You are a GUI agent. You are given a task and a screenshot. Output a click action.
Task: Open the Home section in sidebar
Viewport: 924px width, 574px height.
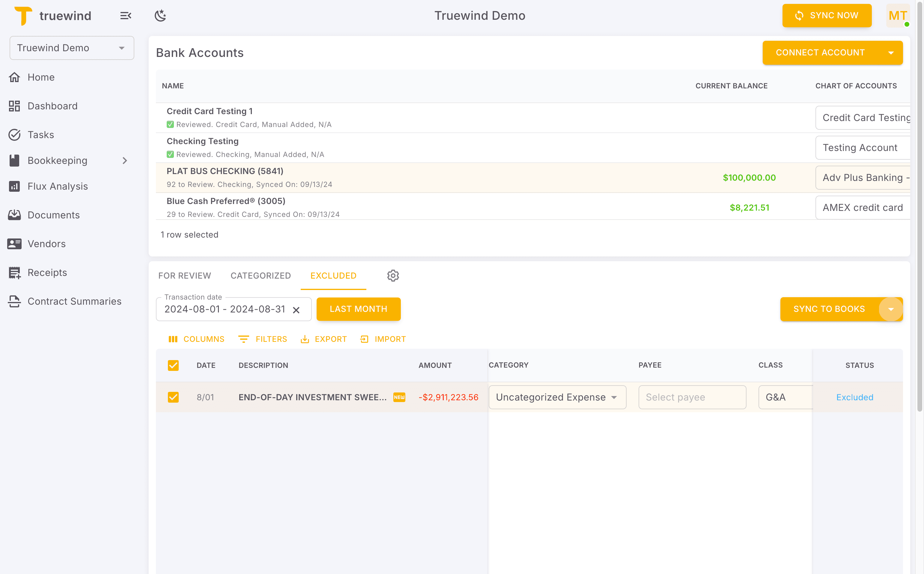pos(41,77)
